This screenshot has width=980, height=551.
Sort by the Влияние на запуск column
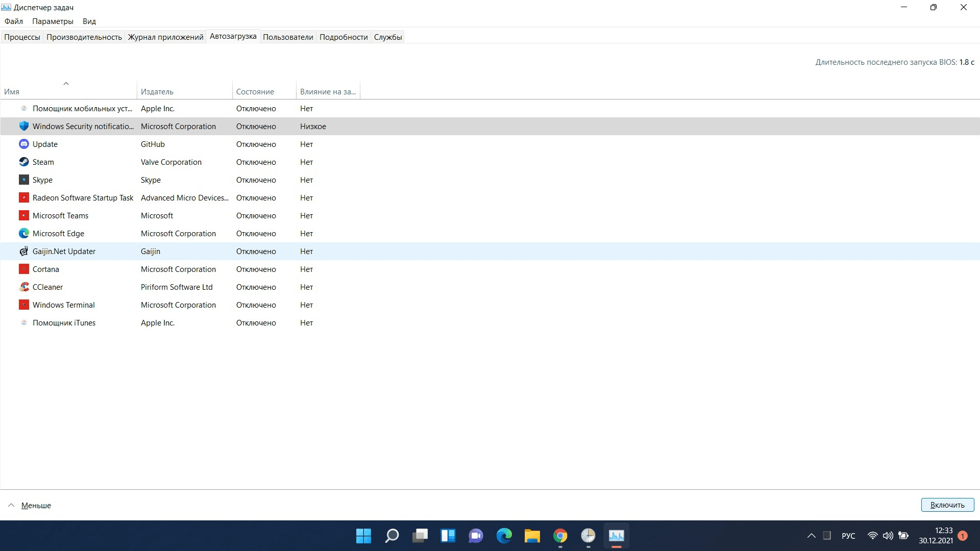coord(328,92)
